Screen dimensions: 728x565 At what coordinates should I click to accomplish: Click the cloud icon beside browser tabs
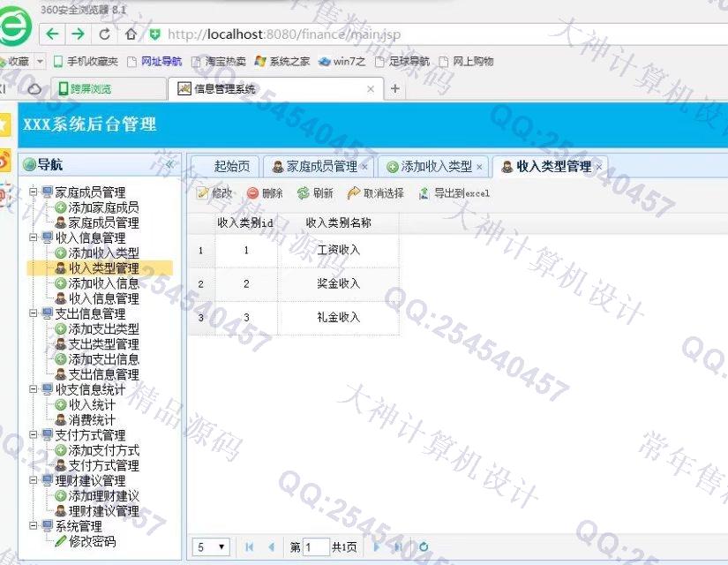[x=34, y=89]
